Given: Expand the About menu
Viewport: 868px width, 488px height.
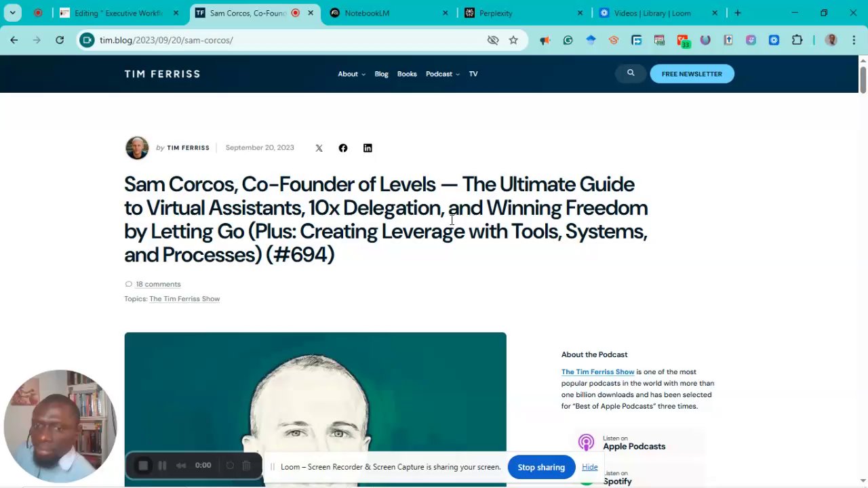Looking at the screenshot, I should click(351, 74).
